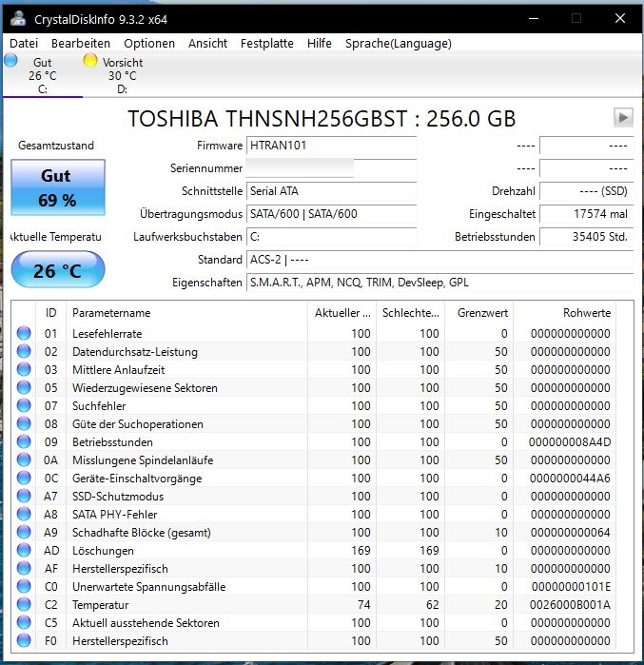Click the Schnittstelle field Serial ATA

tap(332, 191)
